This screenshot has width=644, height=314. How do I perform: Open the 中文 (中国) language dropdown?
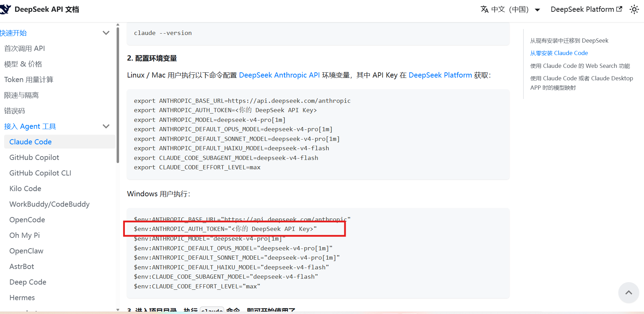pos(510,9)
